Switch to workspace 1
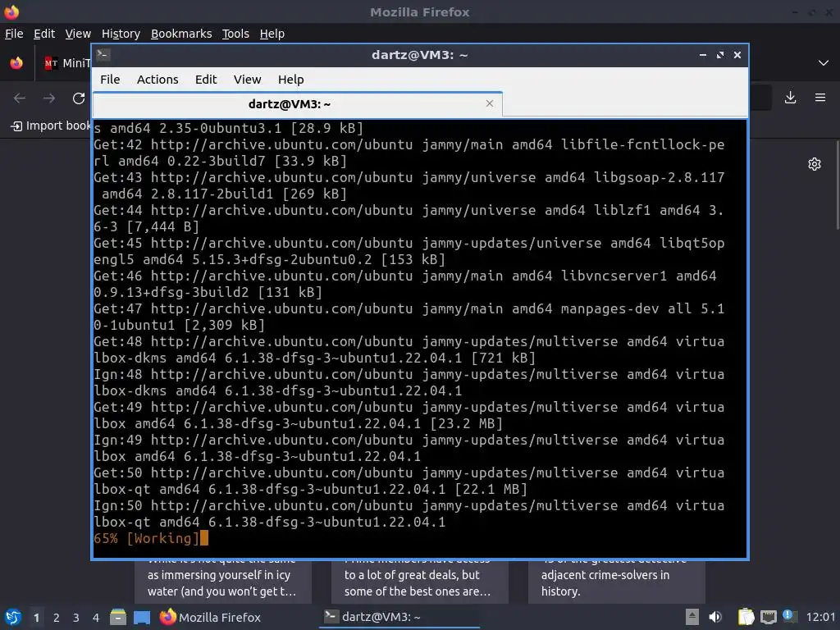This screenshot has width=840, height=630. [x=36, y=618]
